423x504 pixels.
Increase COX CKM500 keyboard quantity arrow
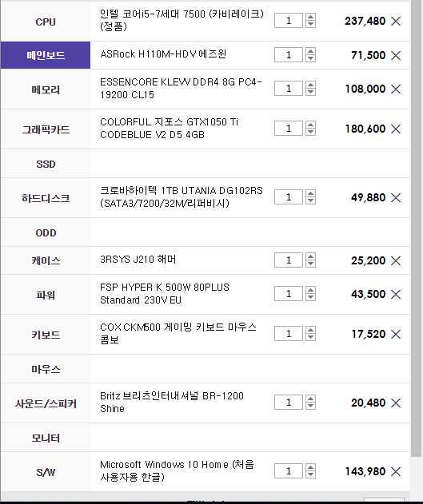pos(310,330)
